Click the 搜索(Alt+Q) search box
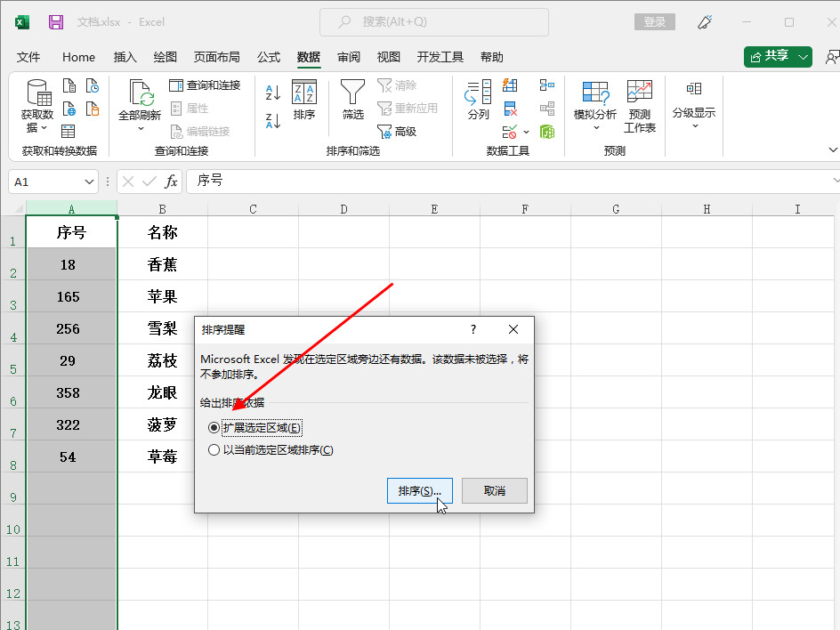Viewport: 840px width, 630px height. (434, 22)
